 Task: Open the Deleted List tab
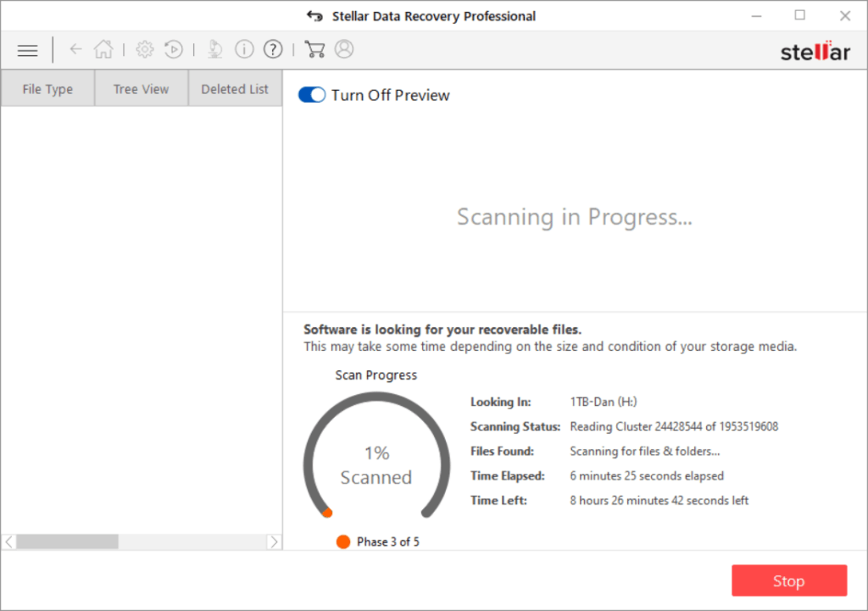235,89
